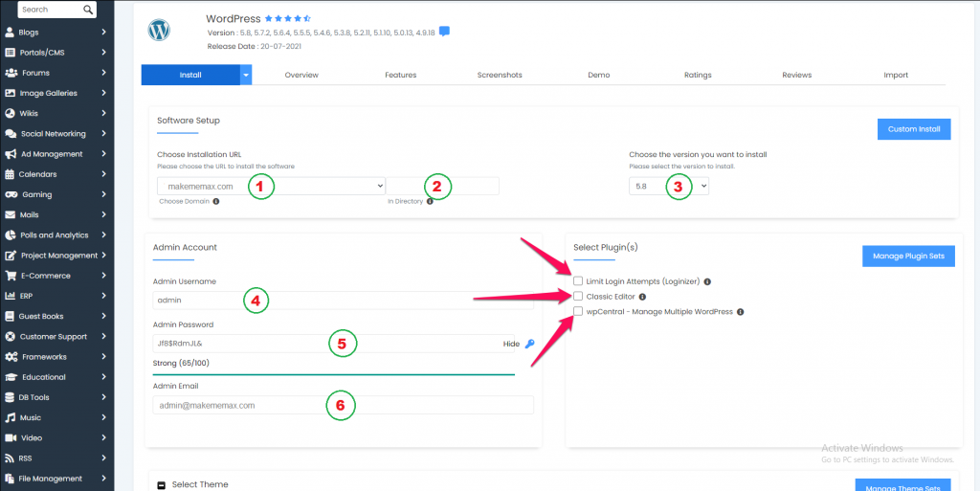Click the Video camera icon
980x491 pixels.
coord(10,438)
